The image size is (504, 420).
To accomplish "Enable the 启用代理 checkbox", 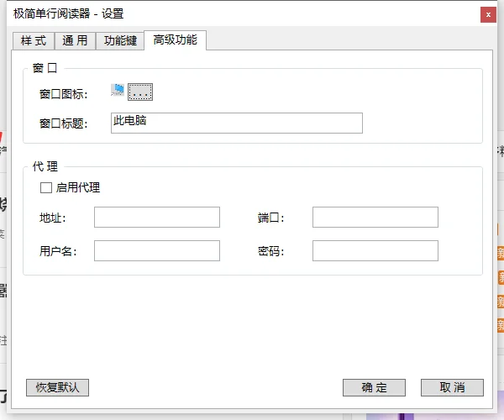I will [x=46, y=187].
